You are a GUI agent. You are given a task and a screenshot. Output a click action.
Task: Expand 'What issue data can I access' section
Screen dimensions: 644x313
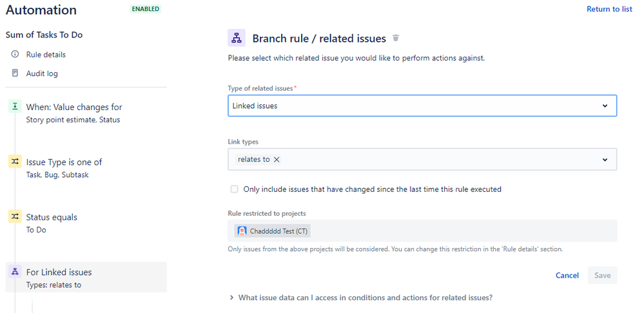361,298
